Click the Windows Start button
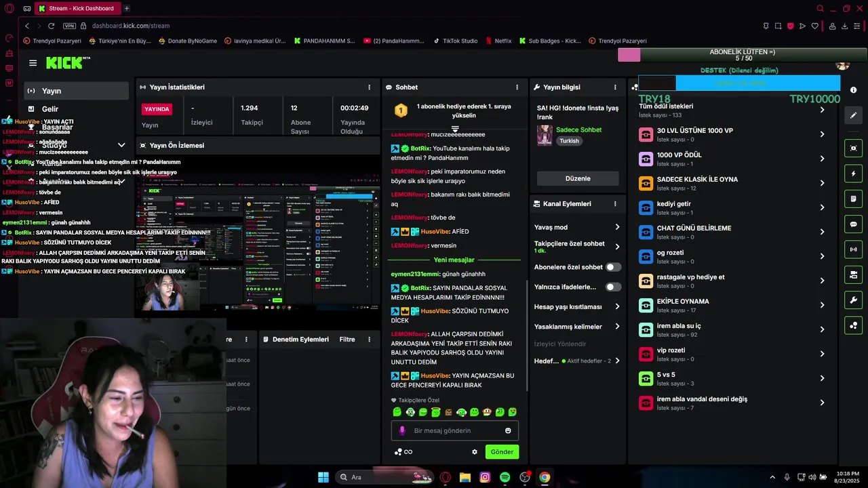 tap(323, 477)
